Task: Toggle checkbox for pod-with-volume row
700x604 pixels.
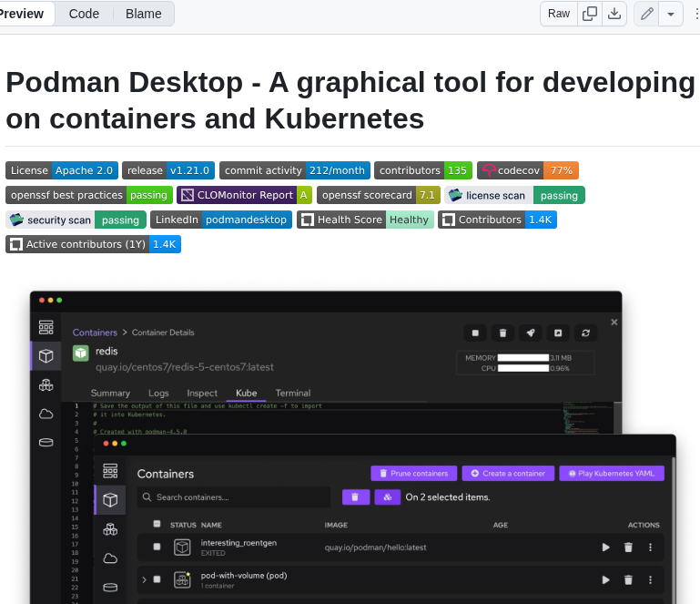Action: (157, 579)
